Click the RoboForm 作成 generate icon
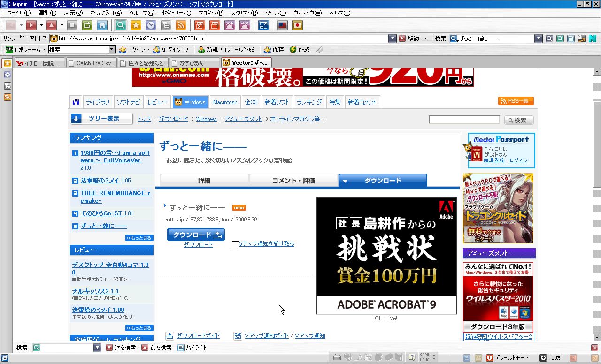Image resolution: width=601 pixels, height=364 pixels. click(x=300, y=49)
